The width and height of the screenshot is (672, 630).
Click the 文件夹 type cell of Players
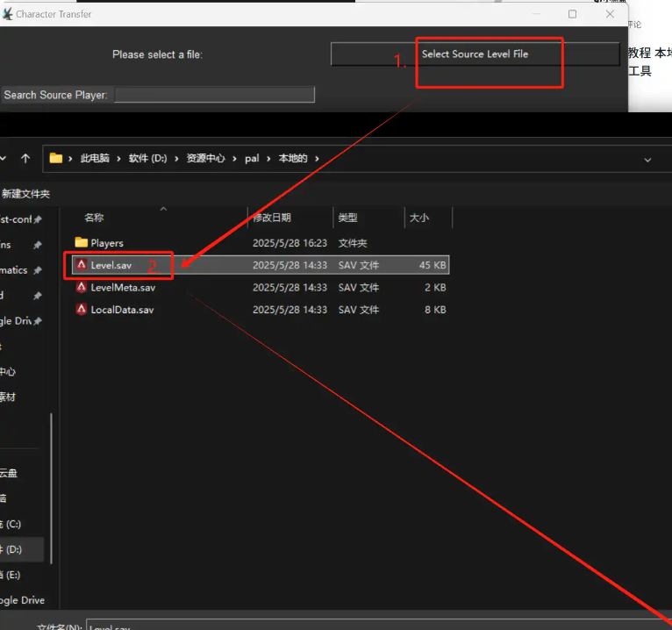pos(353,243)
